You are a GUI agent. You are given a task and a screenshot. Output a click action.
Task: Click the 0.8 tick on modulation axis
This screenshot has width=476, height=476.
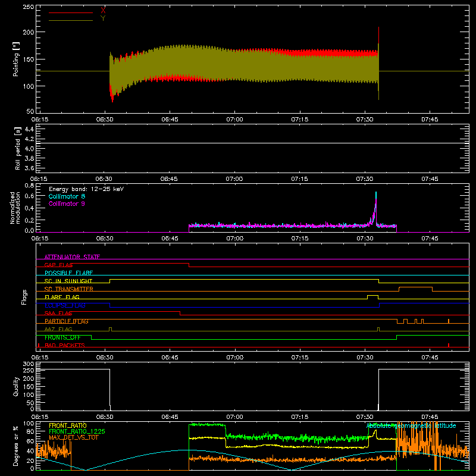(x=29, y=186)
